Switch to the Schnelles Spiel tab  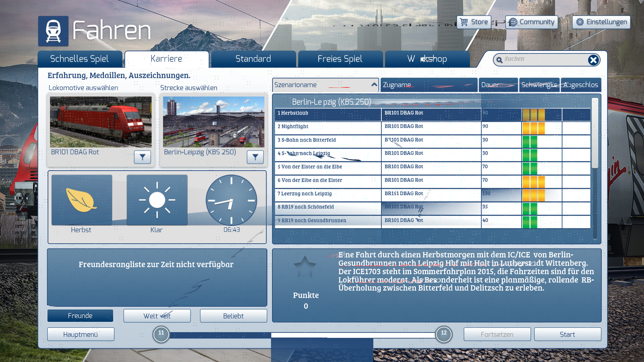click(x=79, y=59)
